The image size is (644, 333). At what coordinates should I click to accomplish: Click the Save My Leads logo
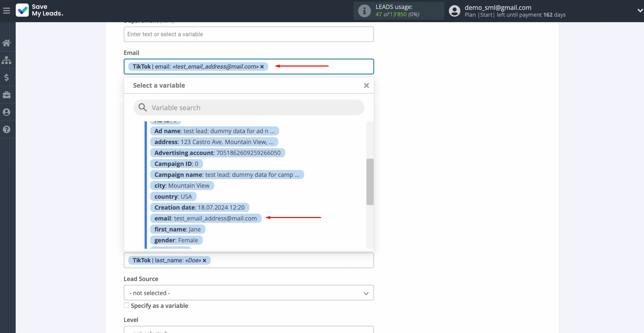[40, 10]
